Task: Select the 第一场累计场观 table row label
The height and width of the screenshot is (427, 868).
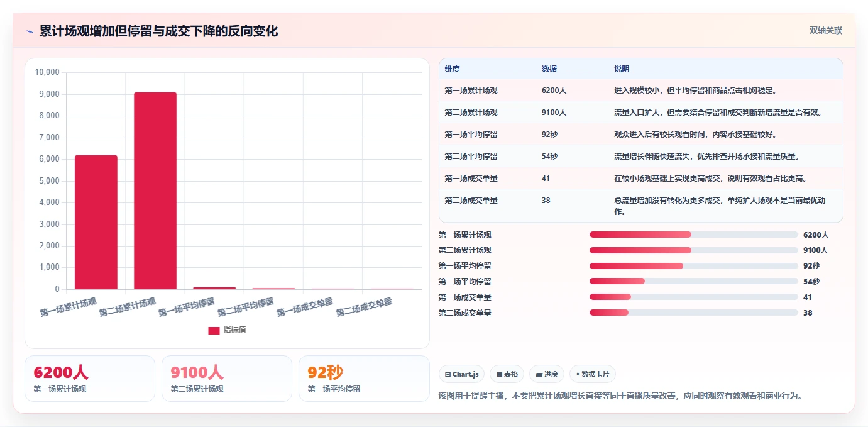Action: pyautogui.click(x=471, y=91)
